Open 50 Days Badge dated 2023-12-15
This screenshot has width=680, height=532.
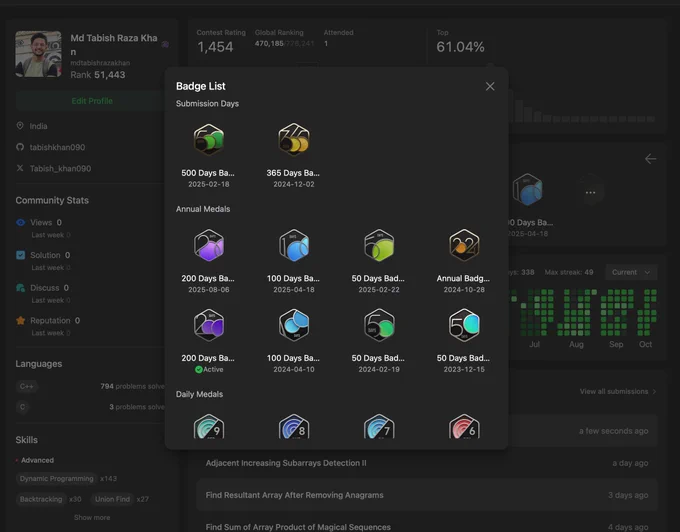pyautogui.click(x=464, y=325)
